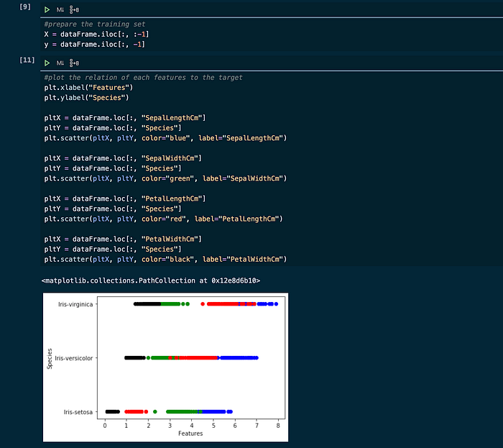Convert cell 11 to Markdown via M↓ icon
Viewport: 503px width, 448px height.
(x=60, y=63)
